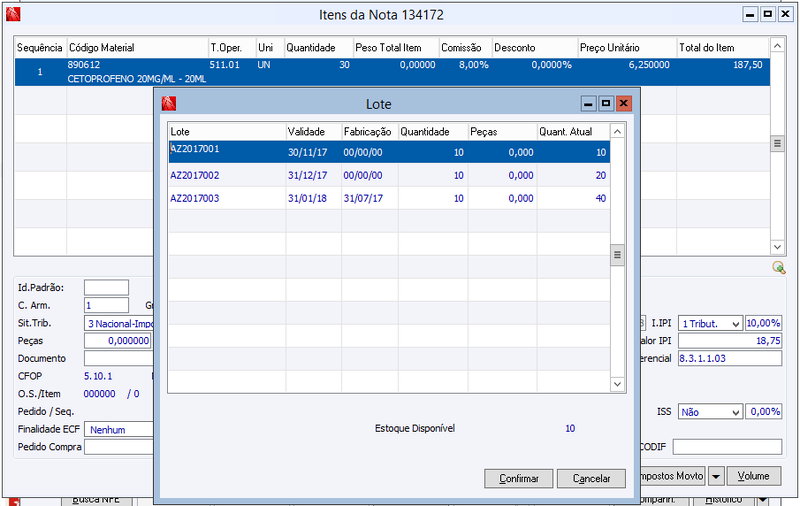
Task: Minimize the Itens da Nota window
Action: (x=750, y=14)
